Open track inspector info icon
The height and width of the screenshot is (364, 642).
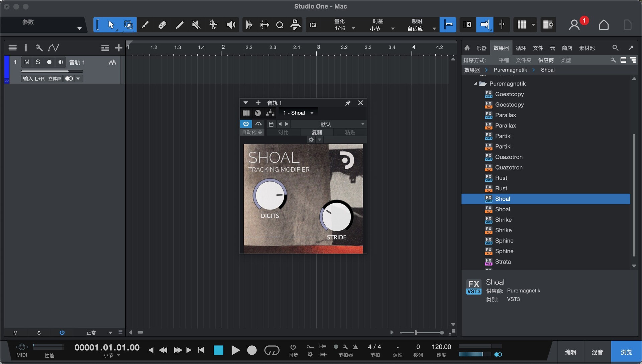click(26, 48)
